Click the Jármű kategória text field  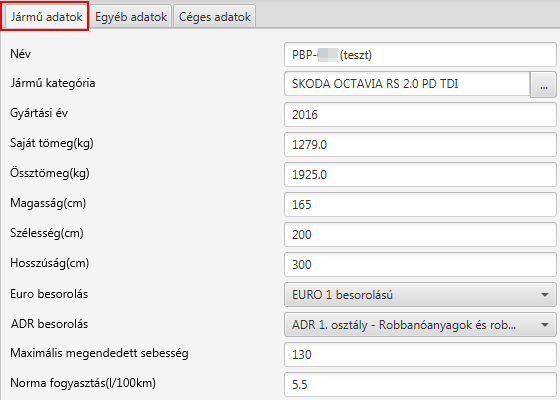pyautogui.click(x=407, y=84)
